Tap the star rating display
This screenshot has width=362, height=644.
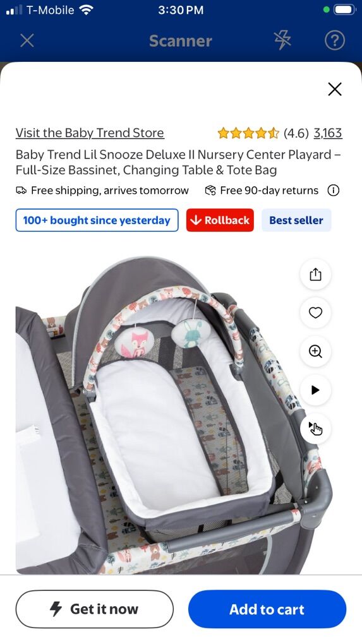click(x=248, y=133)
